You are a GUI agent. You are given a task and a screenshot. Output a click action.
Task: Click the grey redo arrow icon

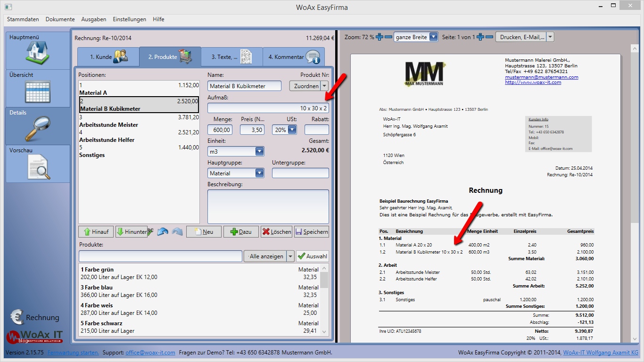coord(177,231)
